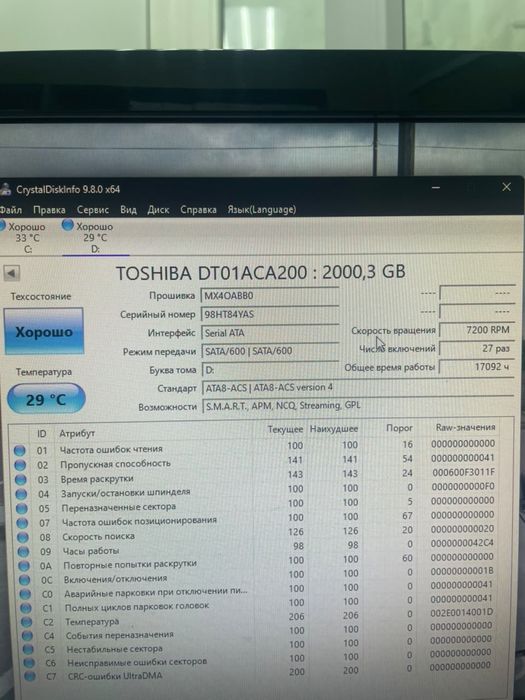Click status icon for attribute C0
The width and height of the screenshot is (525, 700).
(x=25, y=594)
